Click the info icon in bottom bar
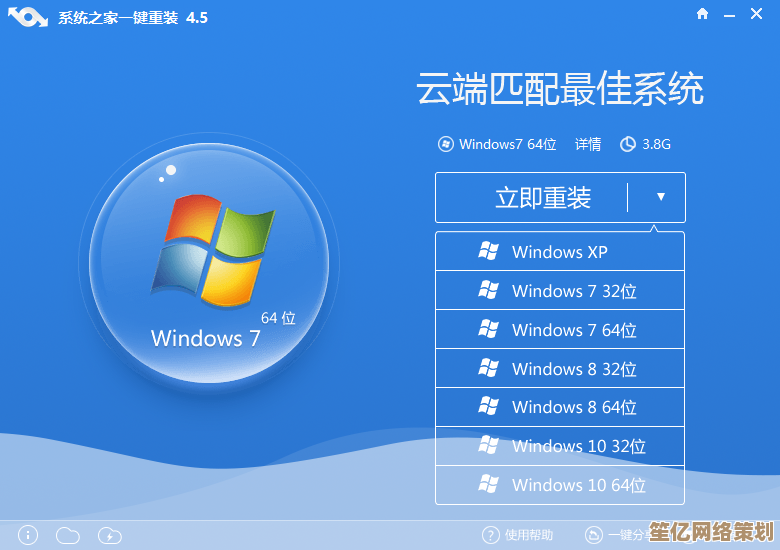780x550 pixels. pos(28,535)
